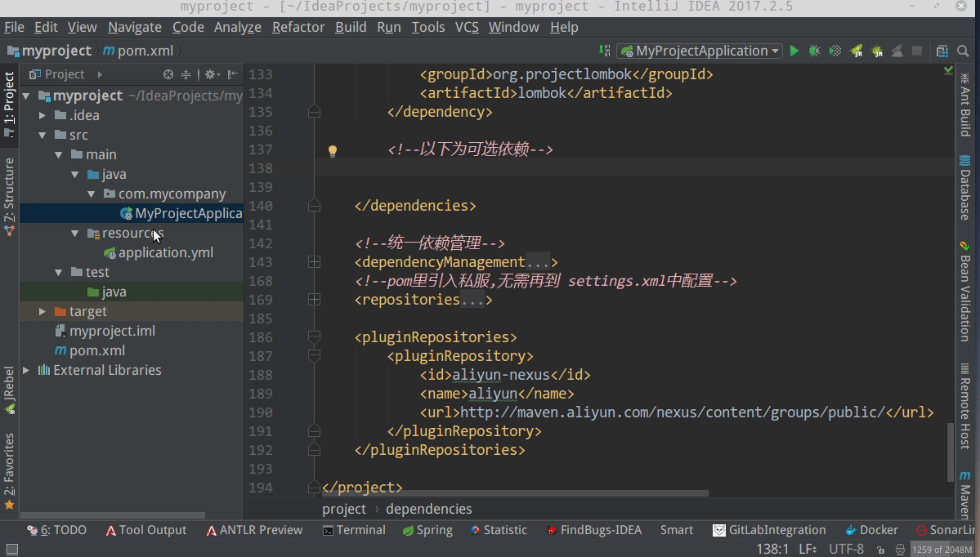
Task: Toggle the read-only lock icon in status bar
Action: click(880, 550)
